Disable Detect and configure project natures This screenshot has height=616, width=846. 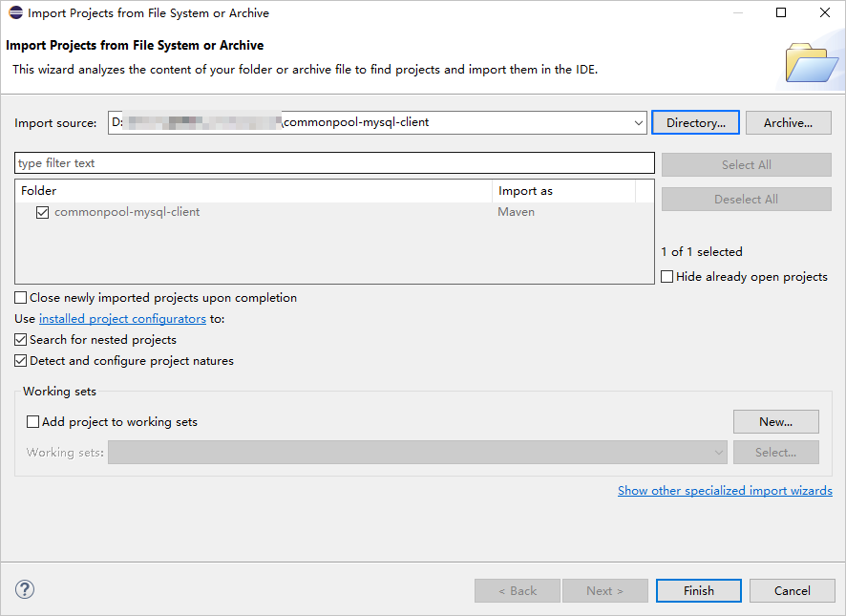pos(21,361)
